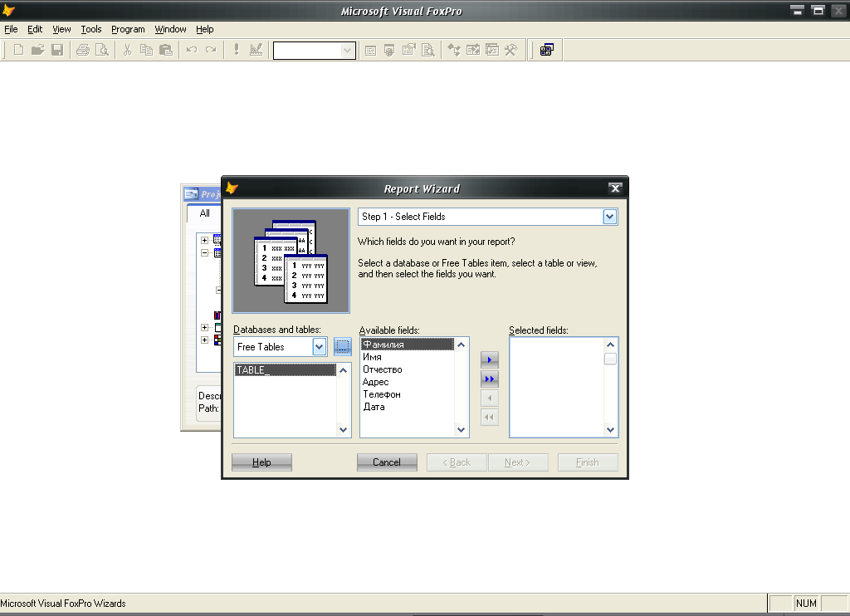Collapse second tree node in Project Manager

(204, 252)
